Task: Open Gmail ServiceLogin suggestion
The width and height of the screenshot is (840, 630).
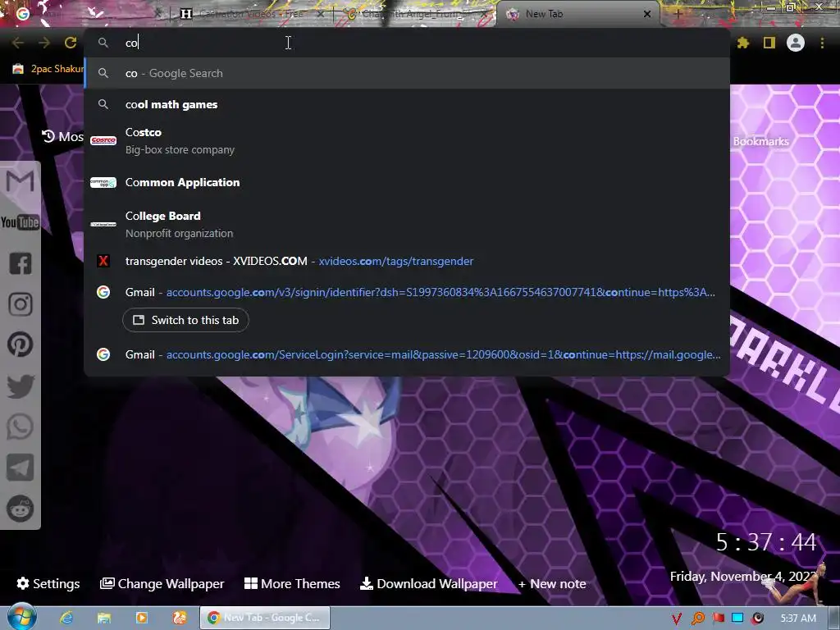Action: [407, 354]
